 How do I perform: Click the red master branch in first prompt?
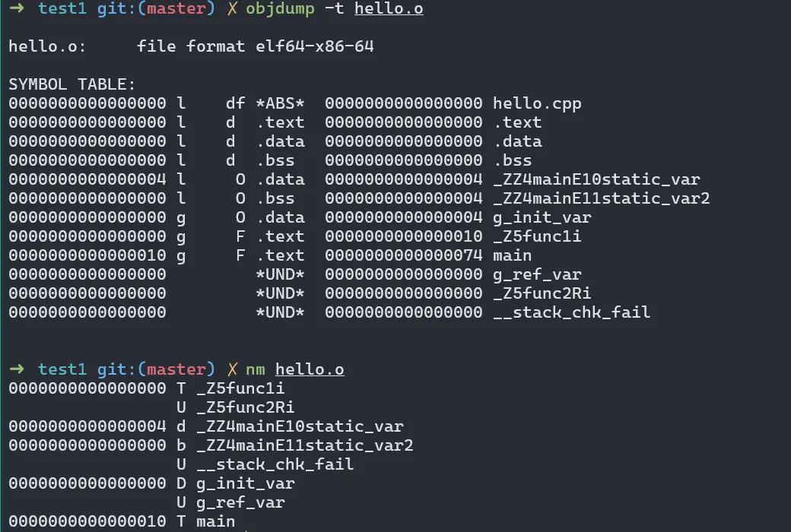click(x=176, y=9)
